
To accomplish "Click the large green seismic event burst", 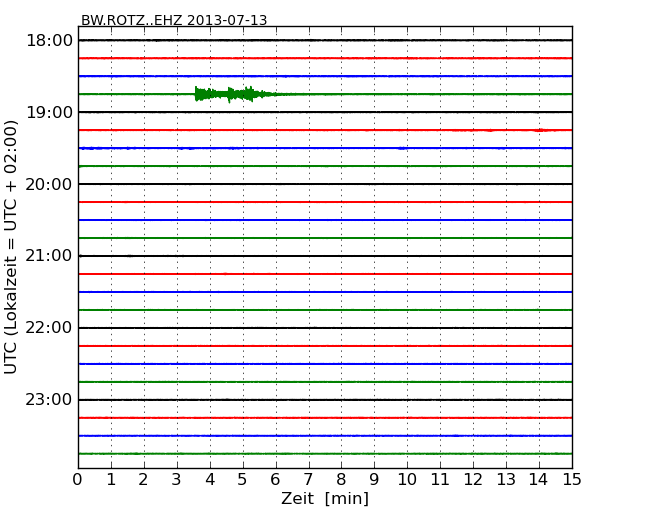I will pos(234,95).
